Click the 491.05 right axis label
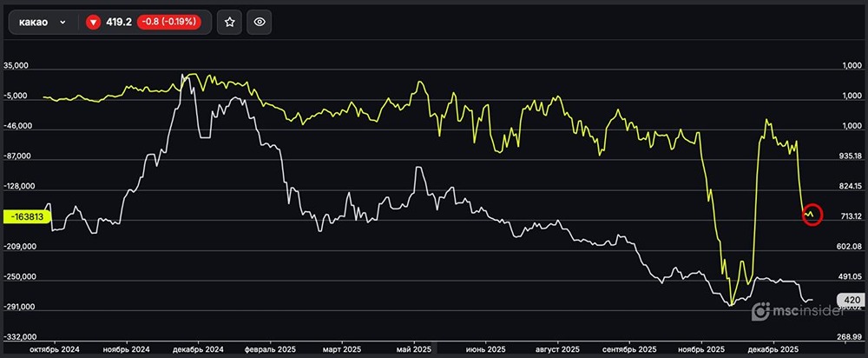This screenshot has width=868, height=358. point(852,276)
